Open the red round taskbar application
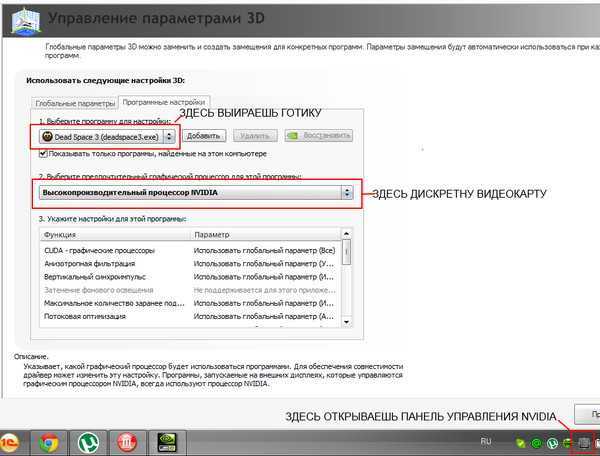The image size is (600, 456). (127, 443)
